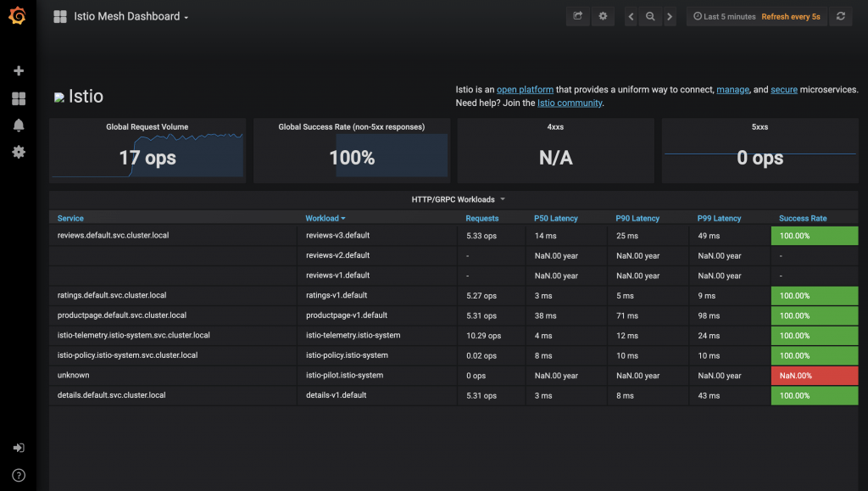This screenshot has height=491, width=868.
Task: Click the zoom out time range magnifier
Action: [x=650, y=17]
